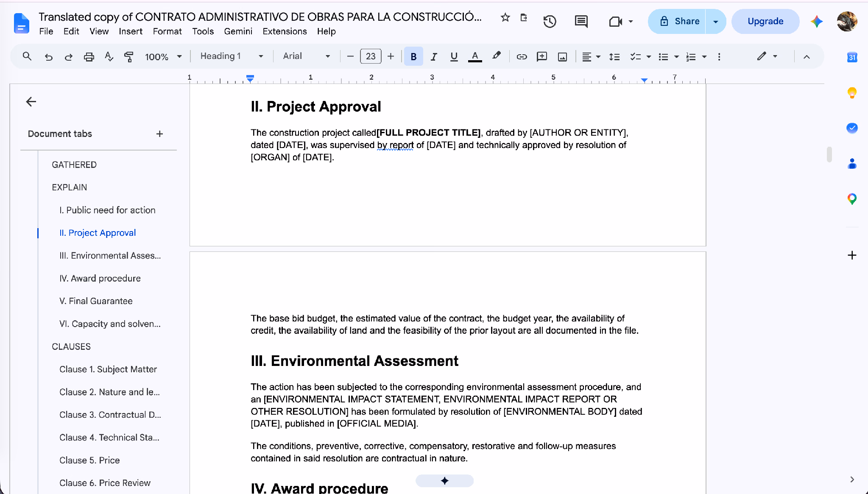The width and height of the screenshot is (868, 494).
Task: Click the Undo arrow icon
Action: (49, 56)
